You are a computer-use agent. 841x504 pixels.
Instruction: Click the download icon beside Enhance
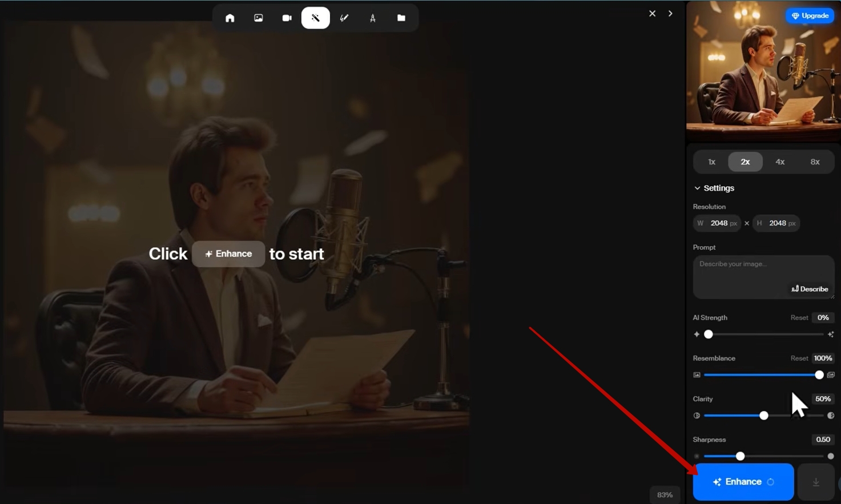(816, 482)
